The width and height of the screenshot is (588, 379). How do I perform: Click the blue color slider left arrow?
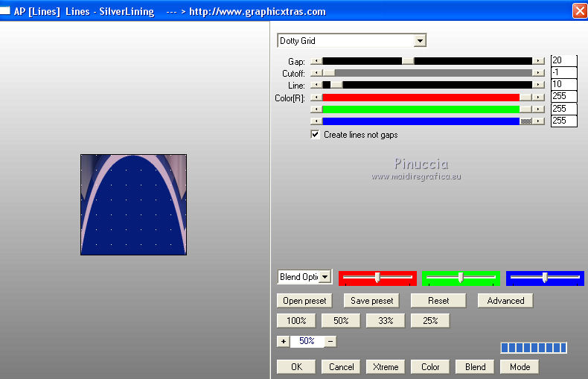pos(316,121)
